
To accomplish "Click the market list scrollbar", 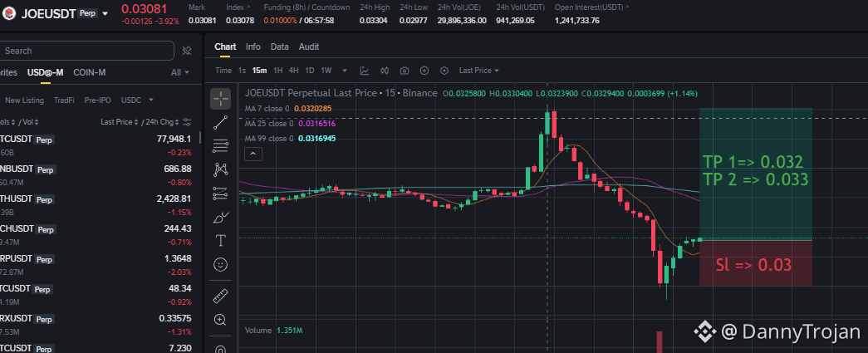I will click(x=200, y=139).
